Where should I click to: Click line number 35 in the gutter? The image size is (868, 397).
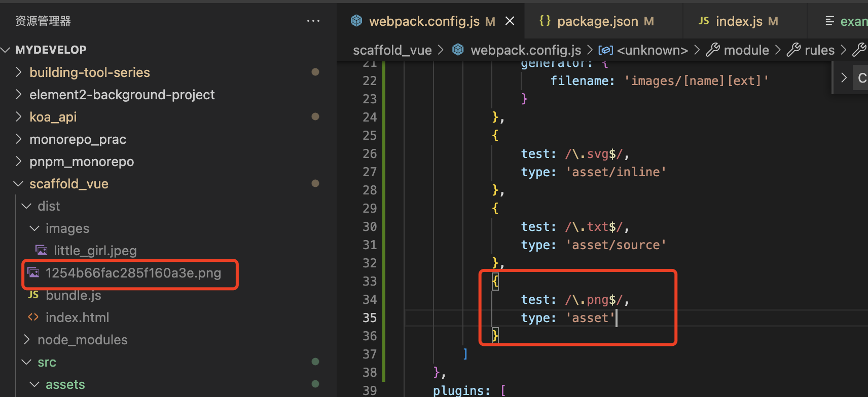(370, 317)
